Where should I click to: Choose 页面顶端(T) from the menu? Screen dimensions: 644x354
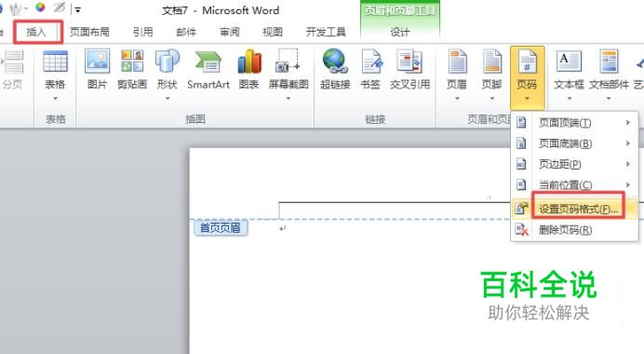pyautogui.click(x=574, y=123)
